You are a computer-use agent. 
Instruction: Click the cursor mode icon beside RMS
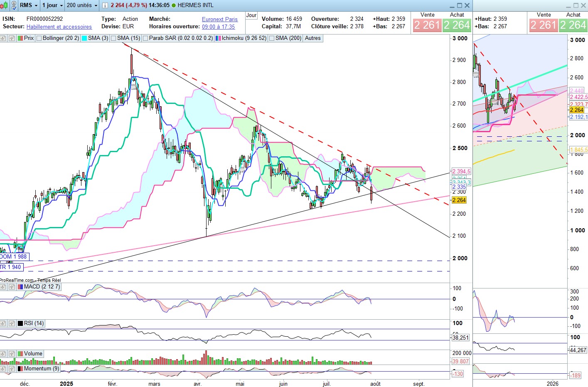coord(13,5)
